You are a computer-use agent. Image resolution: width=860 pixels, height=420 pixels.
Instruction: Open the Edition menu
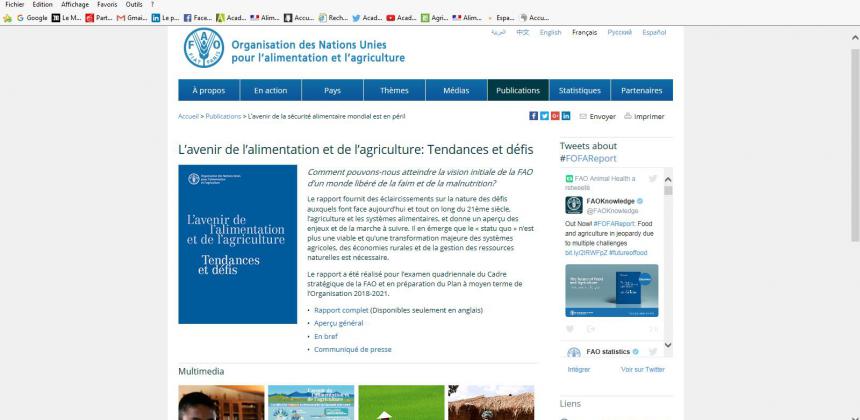[42, 4]
